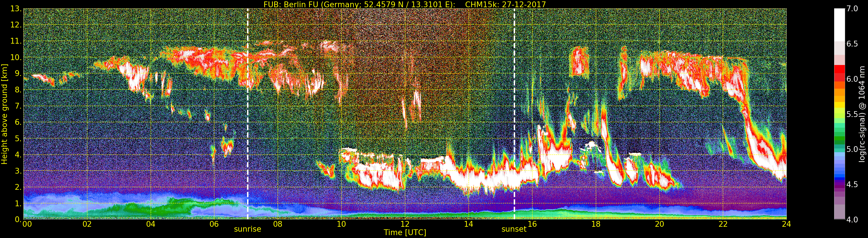This screenshot has height=238, width=868.
Task: Click the dashed sunset marker line
Action: (514, 114)
